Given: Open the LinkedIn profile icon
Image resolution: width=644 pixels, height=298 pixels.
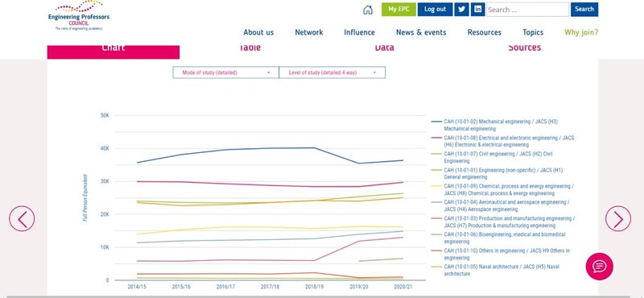Looking at the screenshot, I should pos(477,10).
